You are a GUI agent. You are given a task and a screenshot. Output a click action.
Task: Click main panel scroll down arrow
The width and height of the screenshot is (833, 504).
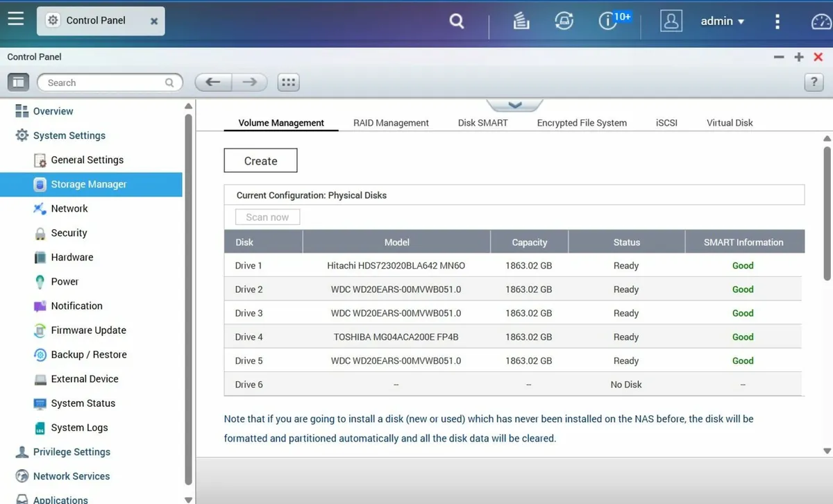827,451
